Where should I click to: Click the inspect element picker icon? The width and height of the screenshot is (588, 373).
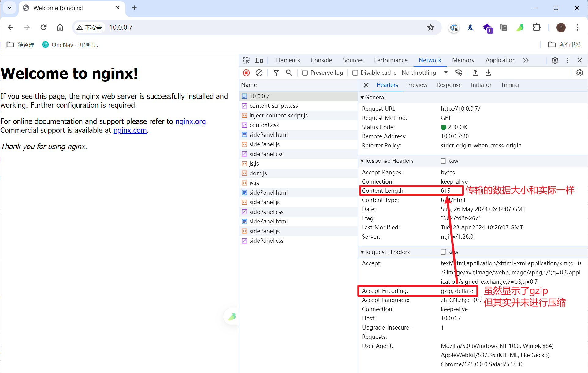point(246,60)
